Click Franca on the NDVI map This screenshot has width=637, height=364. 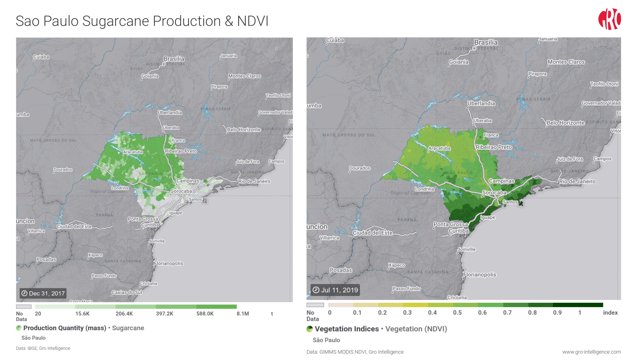[491, 135]
